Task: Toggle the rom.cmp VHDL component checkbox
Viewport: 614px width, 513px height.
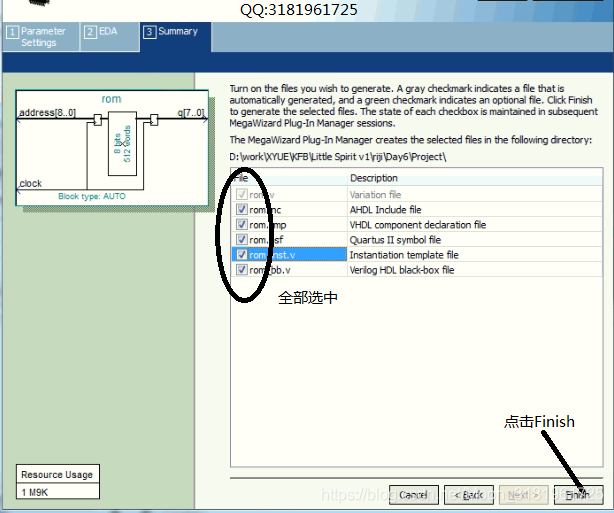Action: pyautogui.click(x=242, y=224)
